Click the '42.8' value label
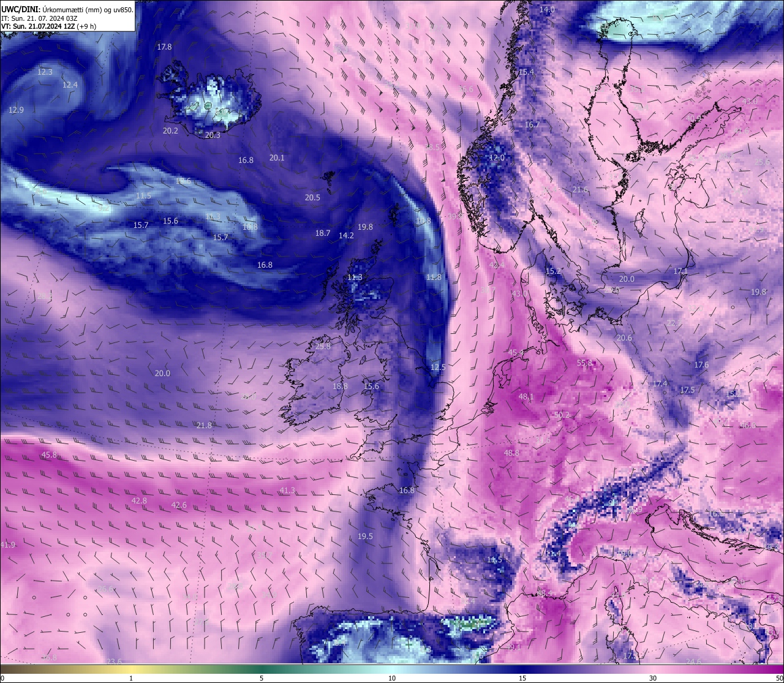The width and height of the screenshot is (784, 683). click(x=139, y=500)
